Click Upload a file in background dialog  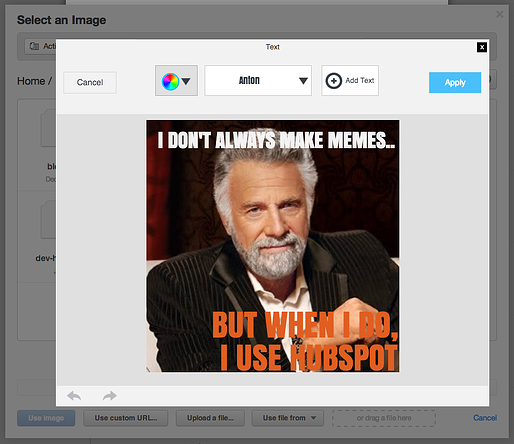[x=210, y=418]
